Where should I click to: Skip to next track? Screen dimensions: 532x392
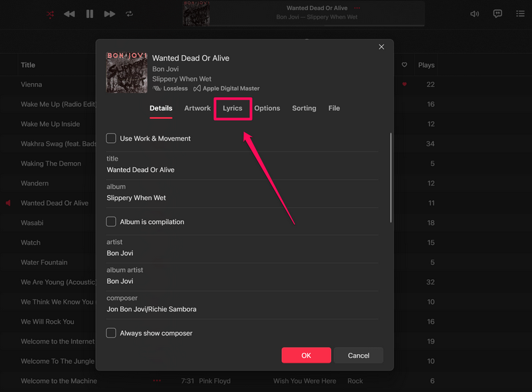coord(110,14)
